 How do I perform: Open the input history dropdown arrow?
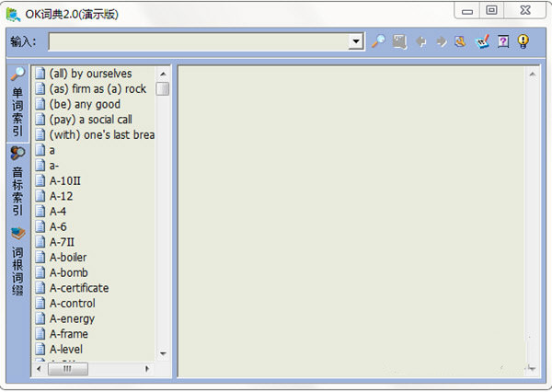356,41
